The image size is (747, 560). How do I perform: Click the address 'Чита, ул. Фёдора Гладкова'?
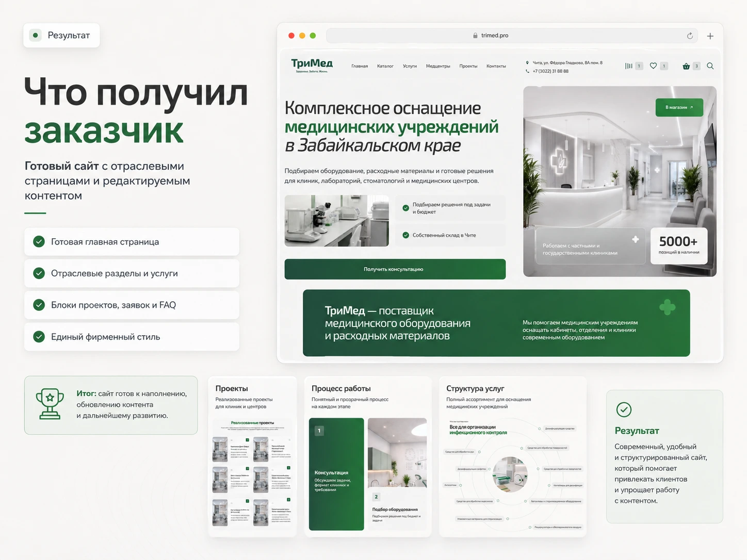coord(567,63)
